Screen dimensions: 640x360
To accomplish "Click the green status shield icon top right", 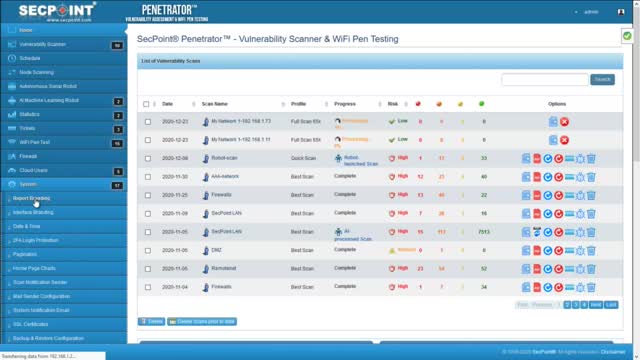I will (x=627, y=36).
